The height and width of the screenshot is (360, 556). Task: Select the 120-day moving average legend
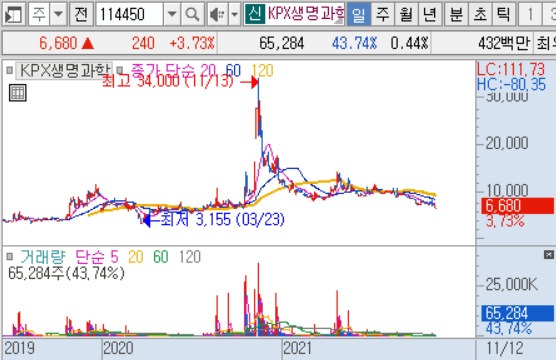(x=262, y=70)
